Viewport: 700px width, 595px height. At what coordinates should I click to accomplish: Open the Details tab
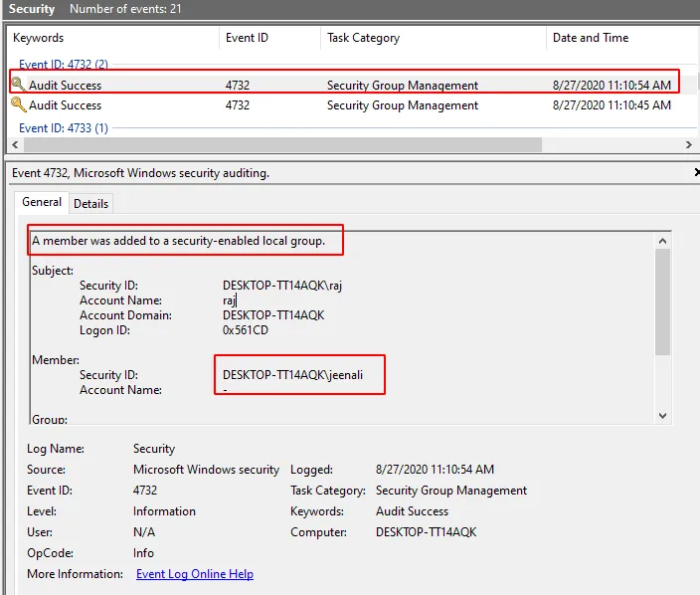[x=90, y=203]
